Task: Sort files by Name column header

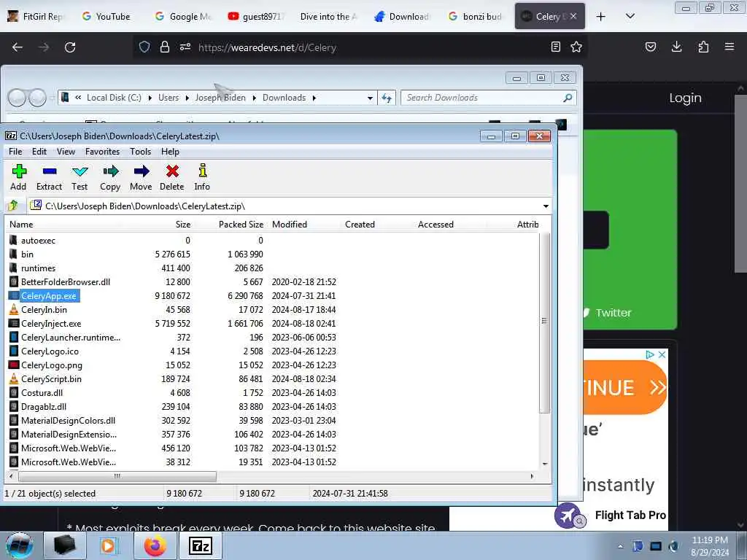Action: coord(21,225)
